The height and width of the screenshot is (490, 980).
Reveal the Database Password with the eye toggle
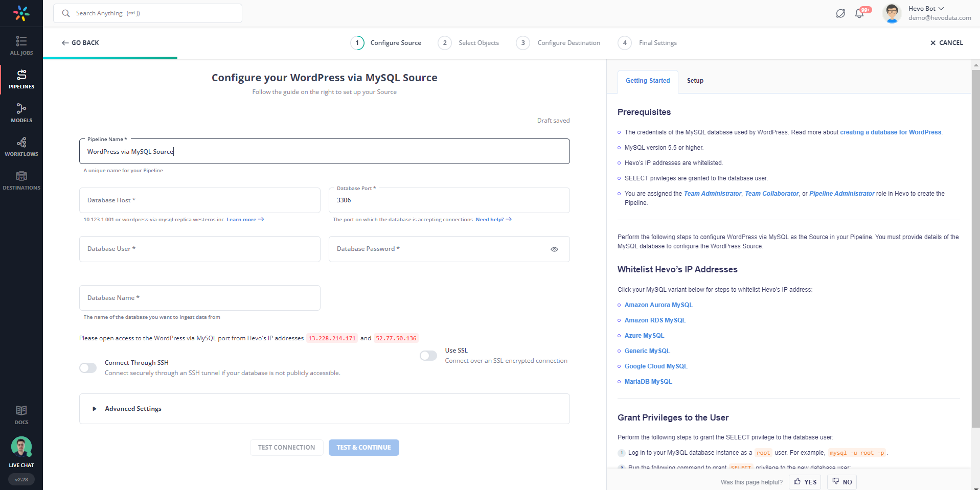pos(554,249)
